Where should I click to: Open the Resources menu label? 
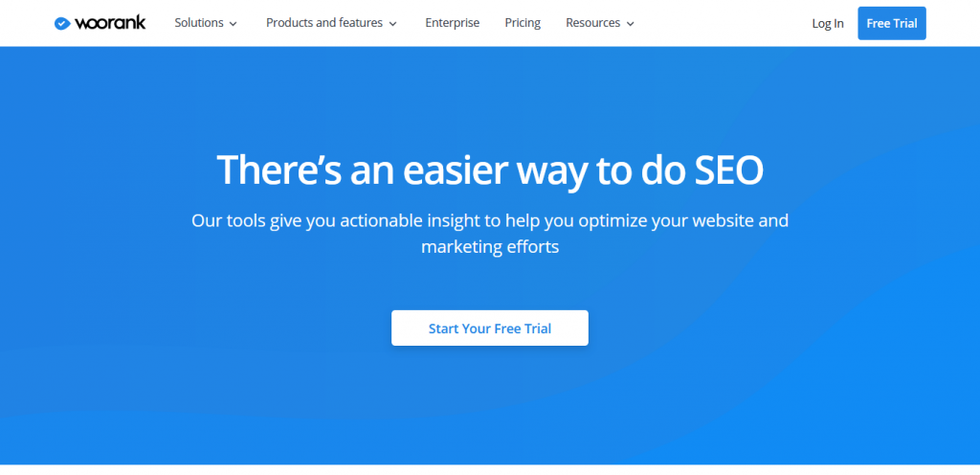click(x=593, y=23)
